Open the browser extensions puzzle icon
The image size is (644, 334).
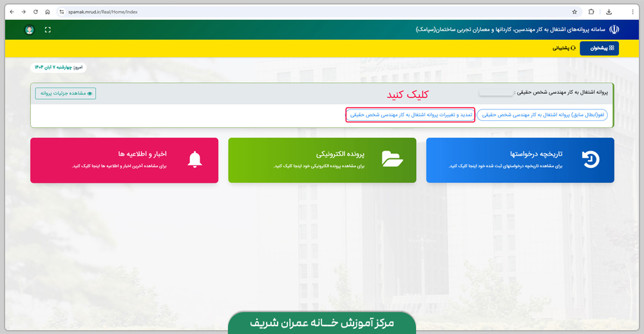point(591,12)
